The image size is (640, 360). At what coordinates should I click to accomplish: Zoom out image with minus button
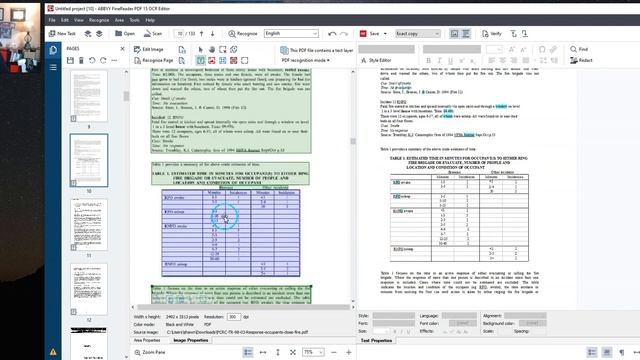(333, 352)
